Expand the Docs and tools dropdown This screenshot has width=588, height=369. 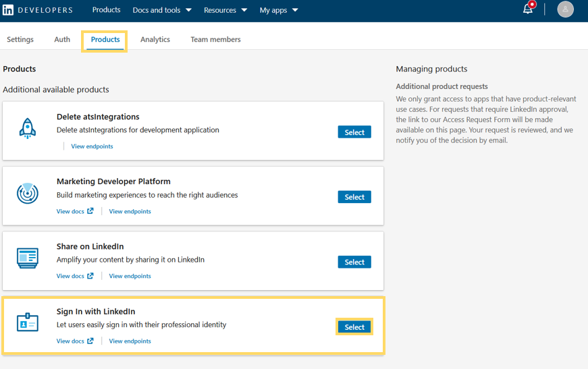(162, 10)
